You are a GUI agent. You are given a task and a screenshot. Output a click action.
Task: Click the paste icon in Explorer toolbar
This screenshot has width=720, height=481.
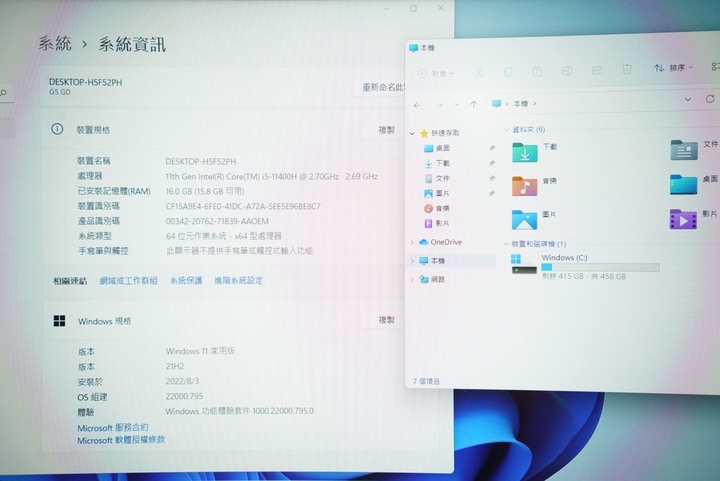coord(537,72)
